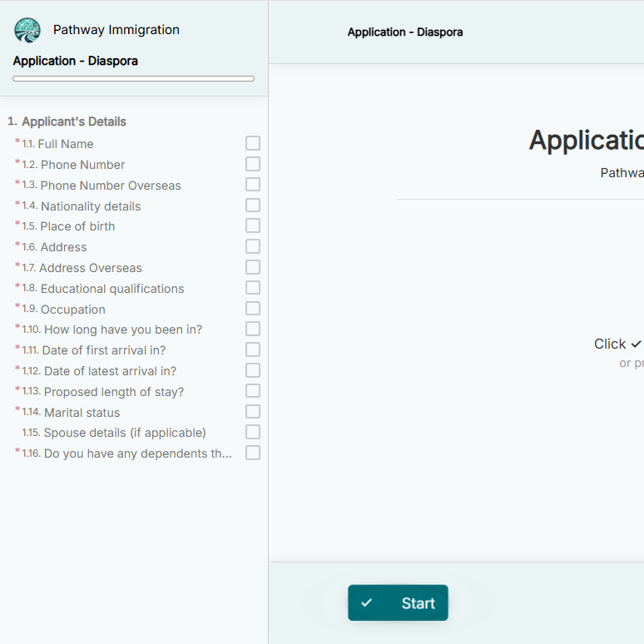Click the Pathway Immigration logo icon
This screenshot has width=644, height=644.
coord(27,31)
